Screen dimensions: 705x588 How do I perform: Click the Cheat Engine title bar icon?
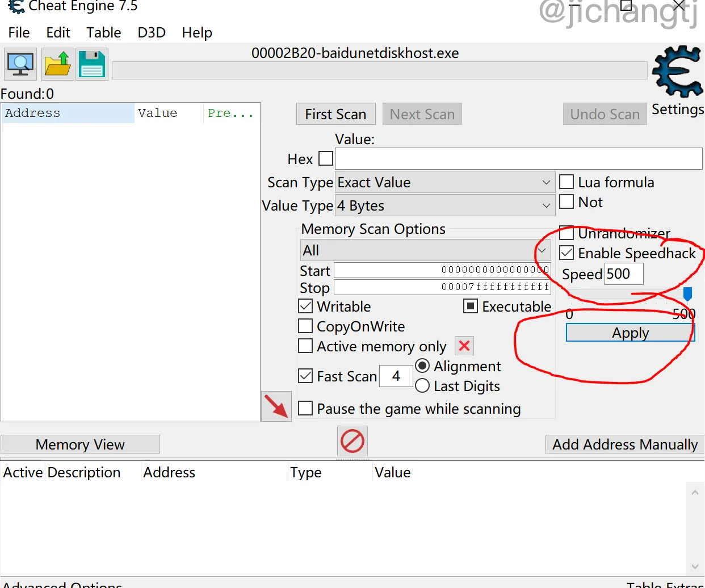16,6
